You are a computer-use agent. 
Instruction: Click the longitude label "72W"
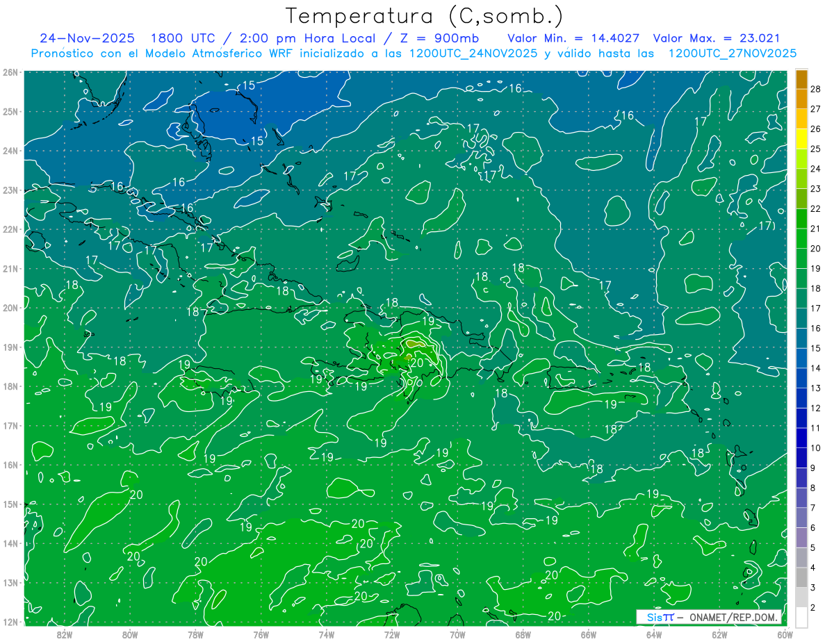pyautogui.click(x=392, y=635)
